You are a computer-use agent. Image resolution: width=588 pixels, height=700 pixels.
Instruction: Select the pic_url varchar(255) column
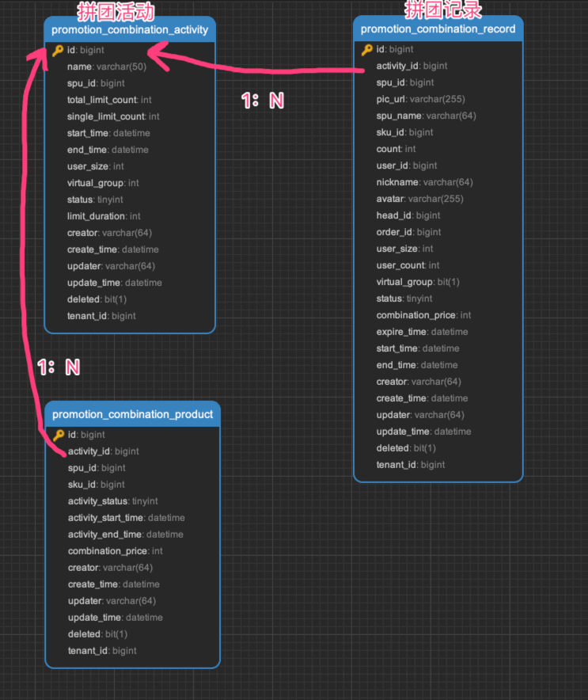tap(420, 99)
